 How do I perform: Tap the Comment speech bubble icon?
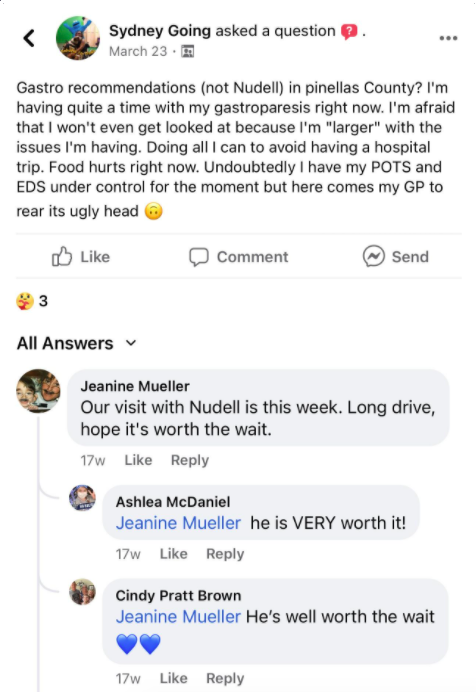pyautogui.click(x=199, y=257)
